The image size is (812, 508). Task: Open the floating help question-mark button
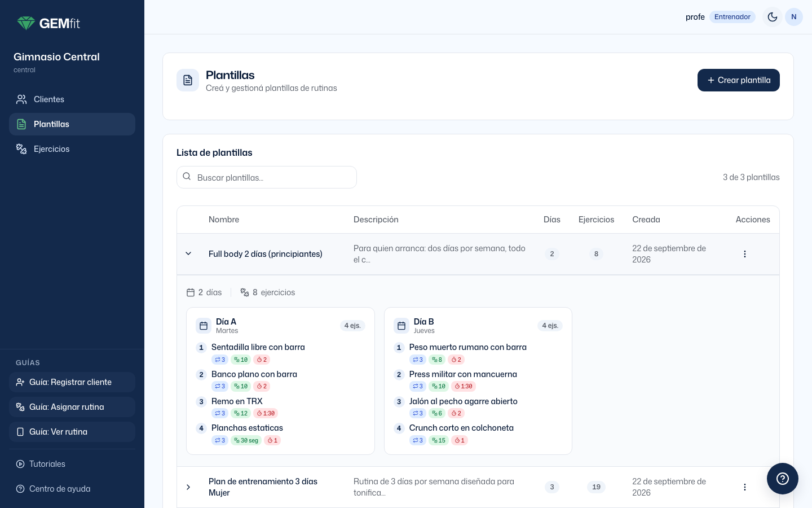coord(783,479)
